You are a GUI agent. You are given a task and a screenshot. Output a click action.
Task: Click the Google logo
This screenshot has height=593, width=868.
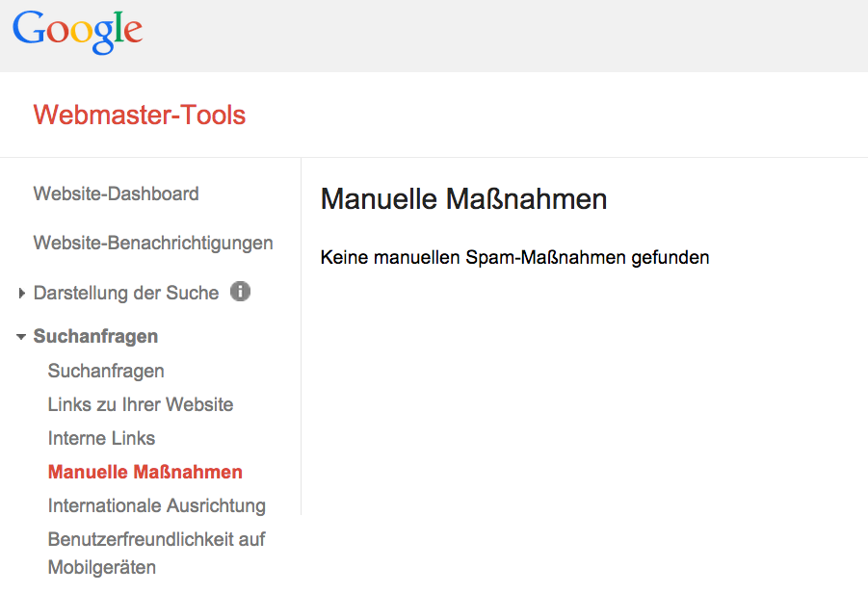(77, 32)
